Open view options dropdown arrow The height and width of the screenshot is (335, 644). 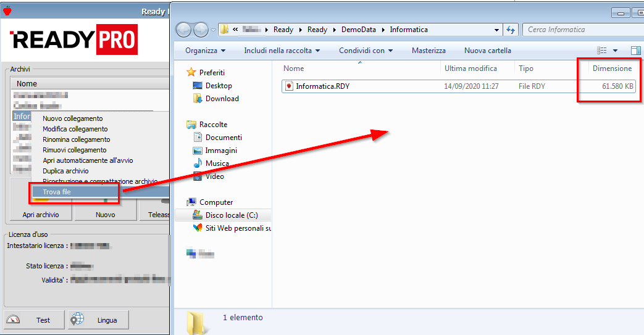615,51
